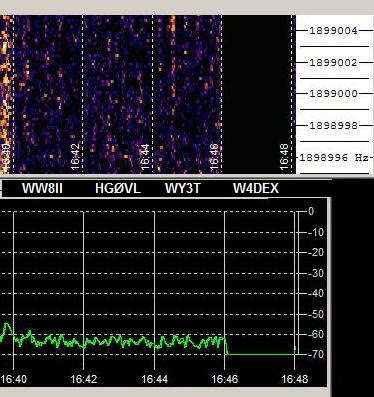The width and height of the screenshot is (374, 397).
Task: Click the W4DEX callsign label
Action: [x=256, y=189]
